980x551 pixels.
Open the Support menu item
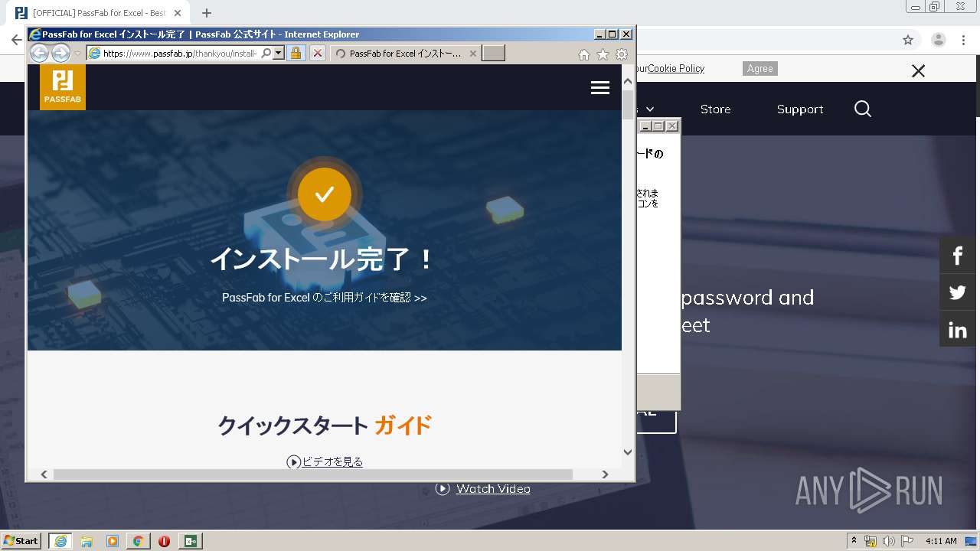pyautogui.click(x=800, y=109)
